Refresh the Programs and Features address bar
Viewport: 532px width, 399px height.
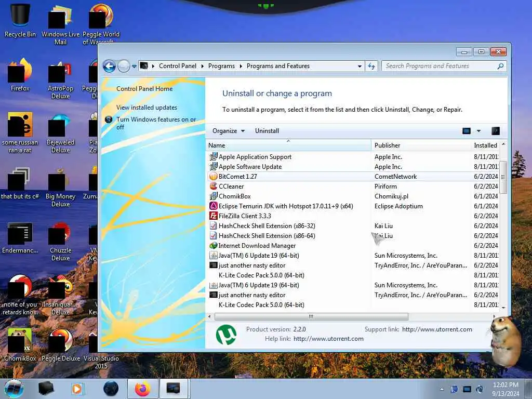click(371, 66)
